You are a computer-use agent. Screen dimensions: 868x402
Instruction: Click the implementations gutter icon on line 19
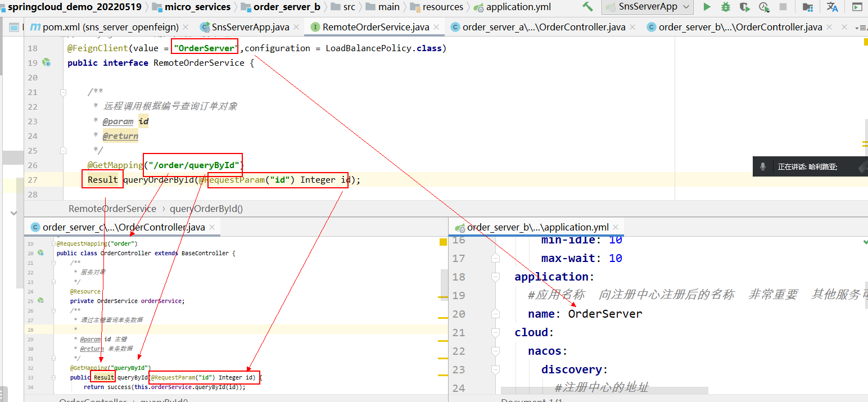tap(47, 63)
